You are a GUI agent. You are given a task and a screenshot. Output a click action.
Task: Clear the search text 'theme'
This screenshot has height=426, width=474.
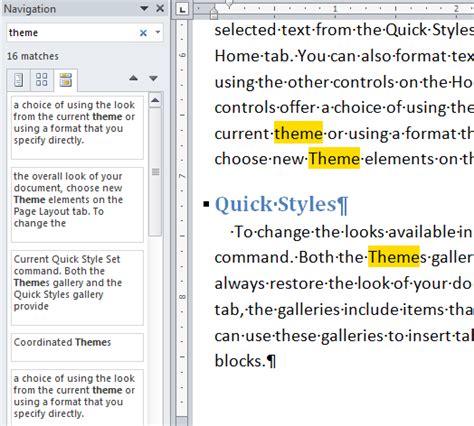(143, 33)
